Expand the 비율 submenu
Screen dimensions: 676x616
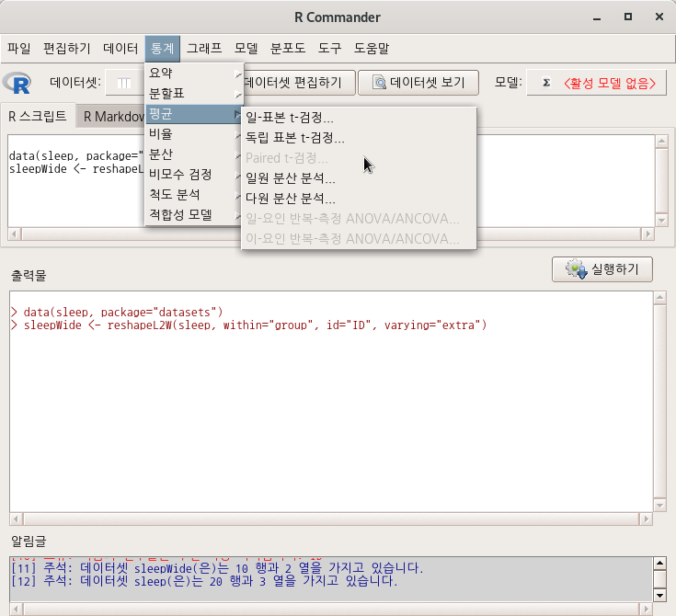click(194, 134)
